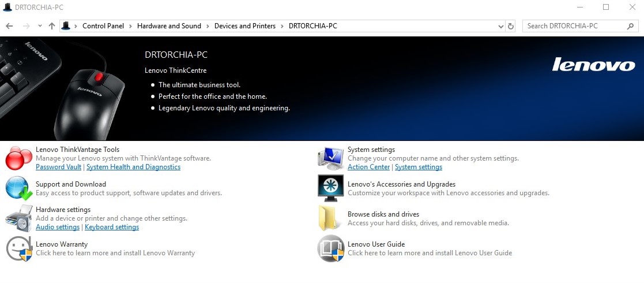This screenshot has height=283, width=644.
Task: Open System Health and Diagnostics link
Action: (134, 167)
